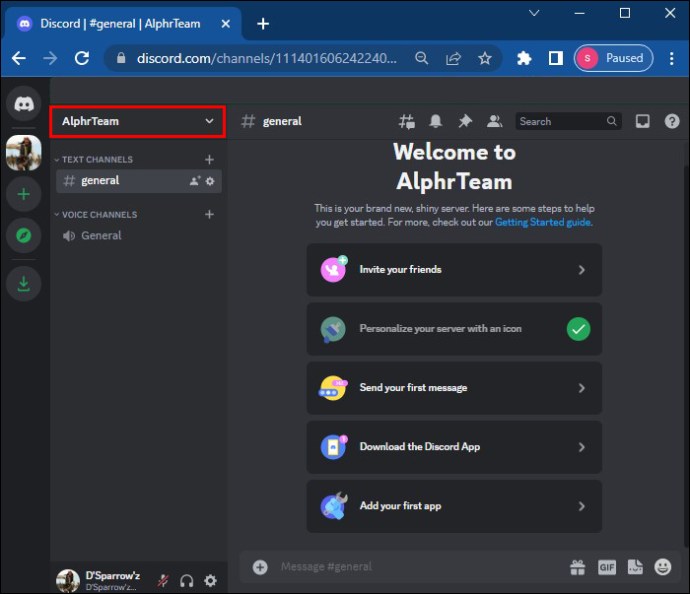Open Invite your friends card

[x=454, y=270]
